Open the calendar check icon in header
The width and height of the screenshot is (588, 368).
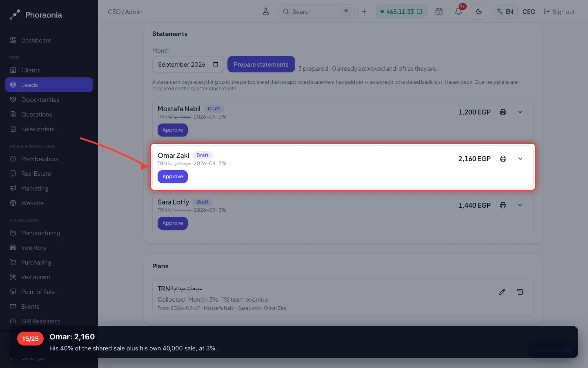click(439, 11)
